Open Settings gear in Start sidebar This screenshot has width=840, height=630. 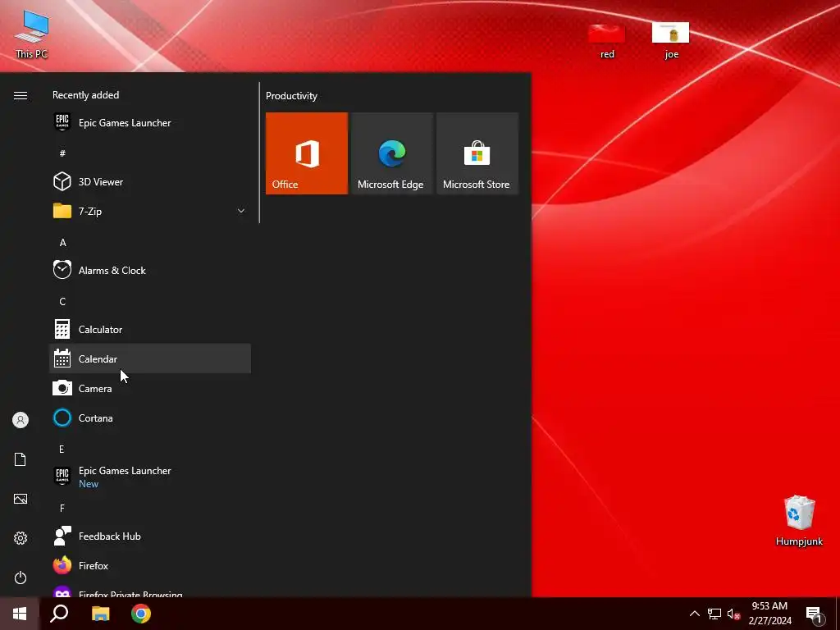click(x=21, y=538)
